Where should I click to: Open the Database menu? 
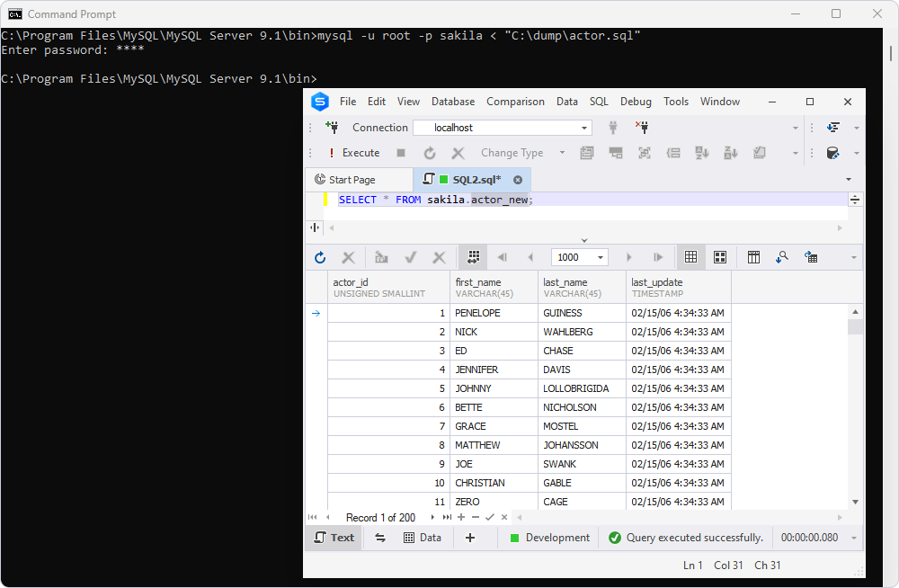pyautogui.click(x=453, y=102)
